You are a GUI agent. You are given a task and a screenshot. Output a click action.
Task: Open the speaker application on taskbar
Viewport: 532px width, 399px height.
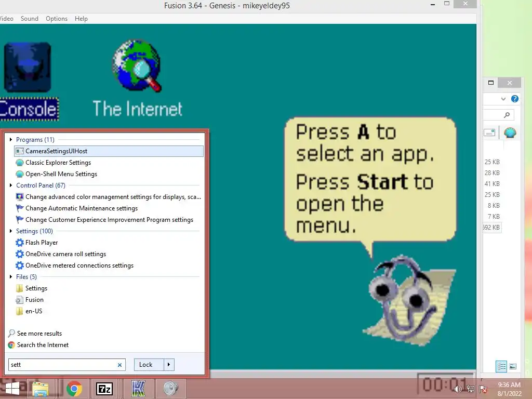point(170,389)
